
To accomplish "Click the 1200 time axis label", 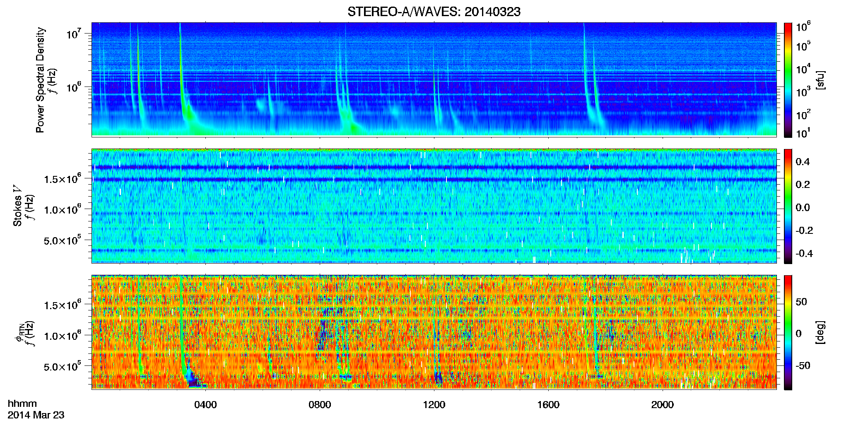I will pos(434,405).
